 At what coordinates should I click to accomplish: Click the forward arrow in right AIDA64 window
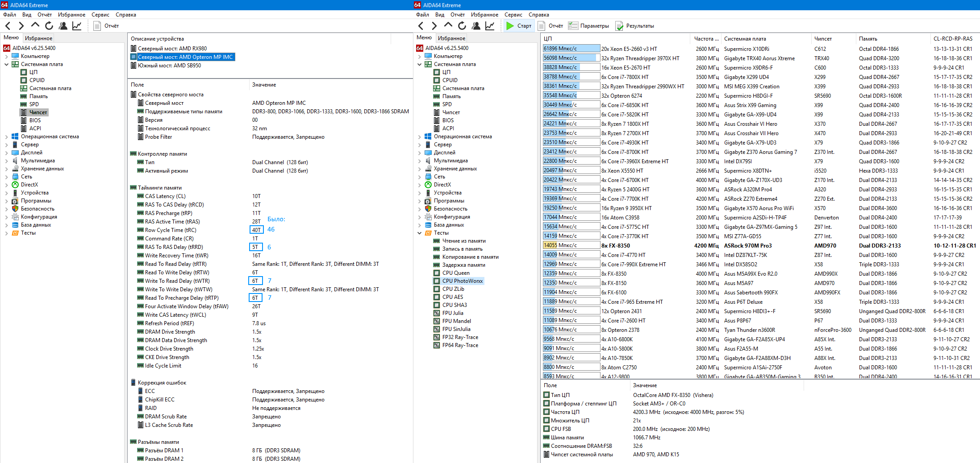tap(434, 26)
